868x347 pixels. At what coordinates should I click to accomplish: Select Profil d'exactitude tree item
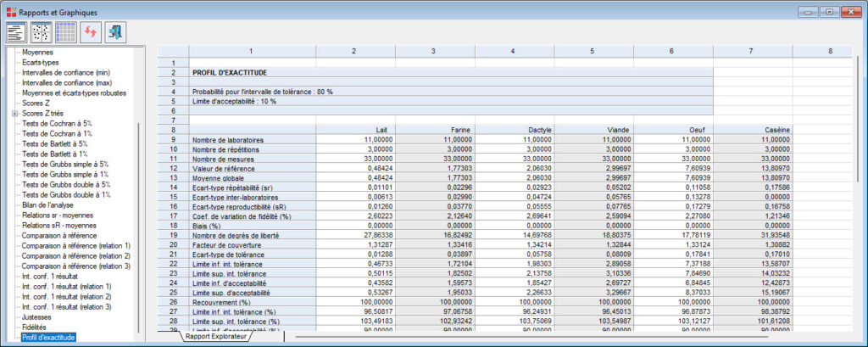coord(48,337)
